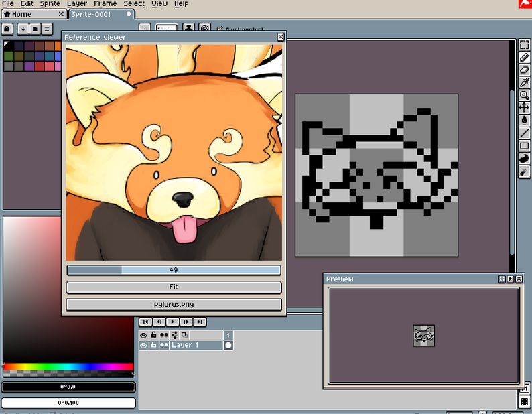Open the Edit menu
Image resolution: width=532 pixels, height=414 pixels.
coord(27,4)
